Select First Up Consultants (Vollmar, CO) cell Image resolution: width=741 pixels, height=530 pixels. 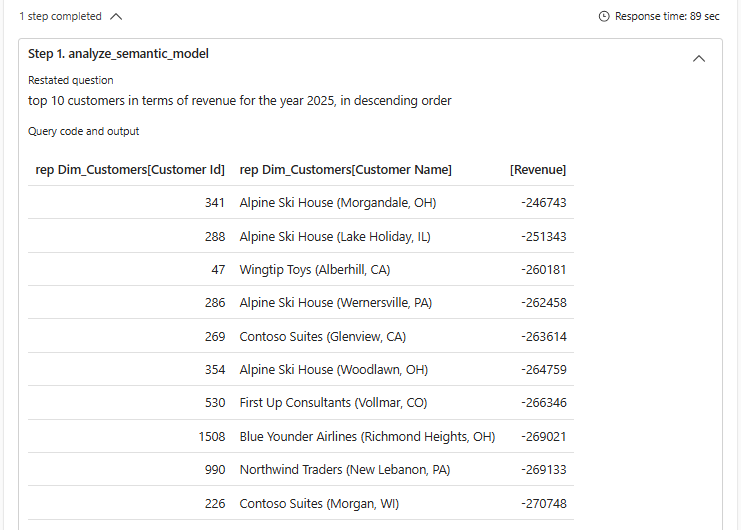pos(333,403)
